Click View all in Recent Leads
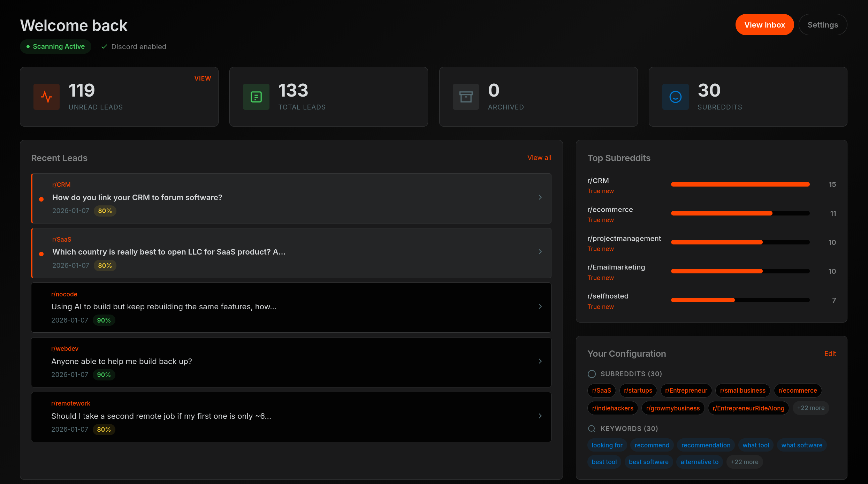 [x=539, y=158]
